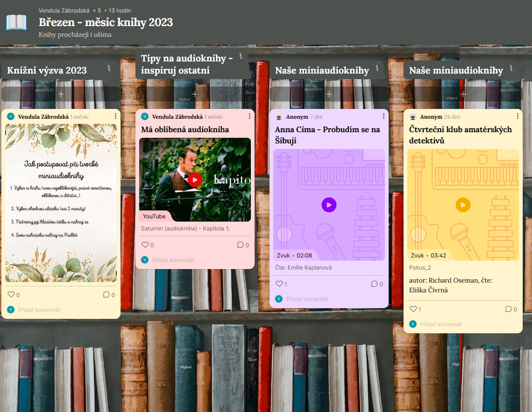Add a post under Tipy na audioknihy
Screen dimensions: 532x412
coord(195,94)
